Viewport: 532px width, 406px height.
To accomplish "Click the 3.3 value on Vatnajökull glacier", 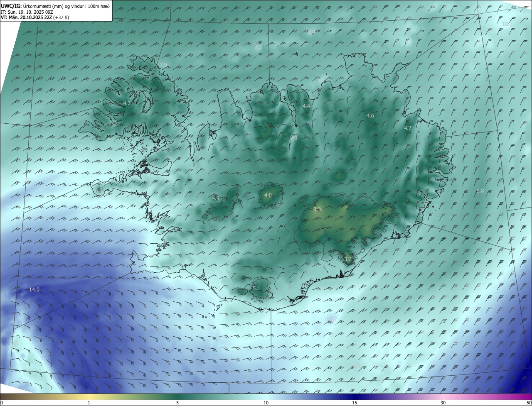I will pos(317,210).
